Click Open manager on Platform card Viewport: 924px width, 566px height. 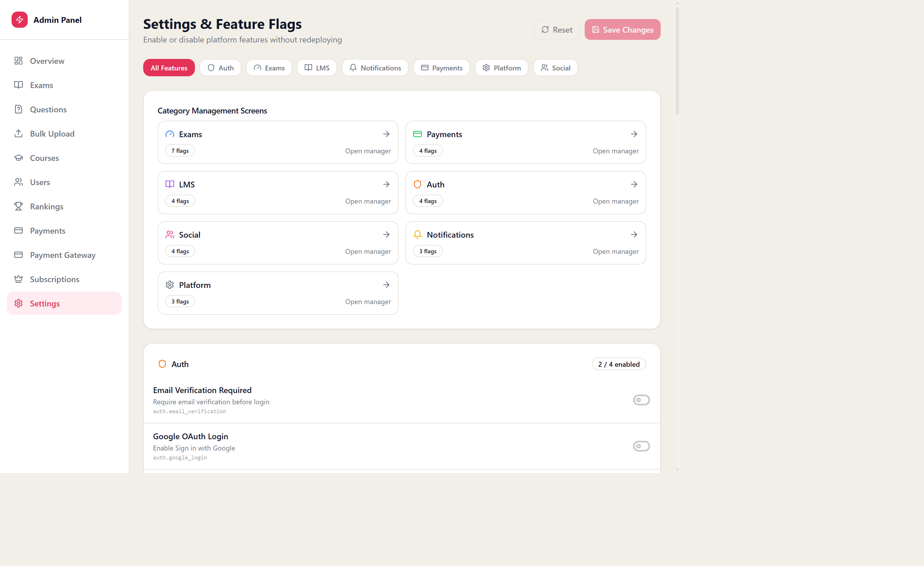point(368,301)
